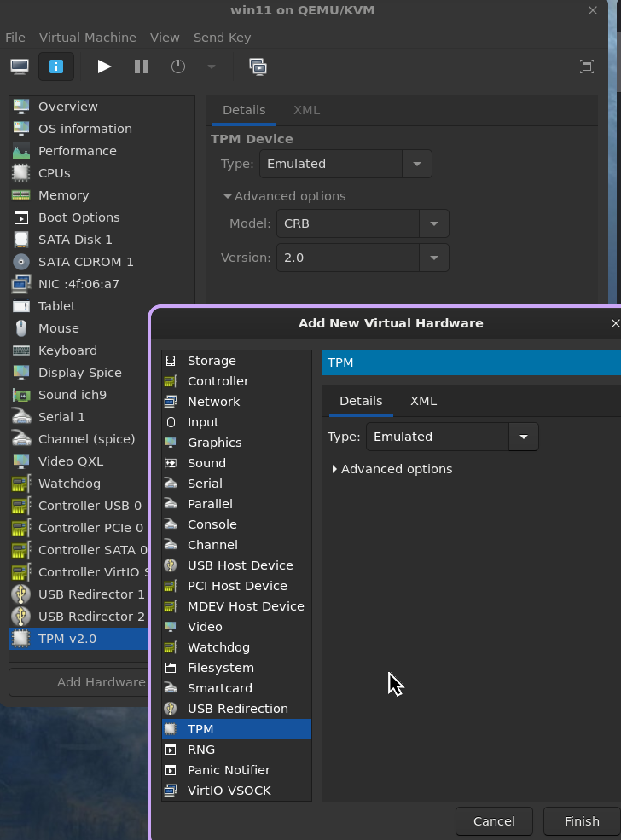The width and height of the screenshot is (621, 840).
Task: Click the Shut Down power icon
Action: point(178,67)
